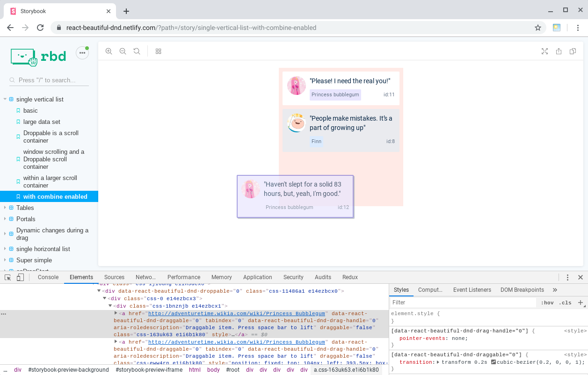This screenshot has height=375, width=588.
Task: Open the Audits tab
Action: [x=323, y=277]
